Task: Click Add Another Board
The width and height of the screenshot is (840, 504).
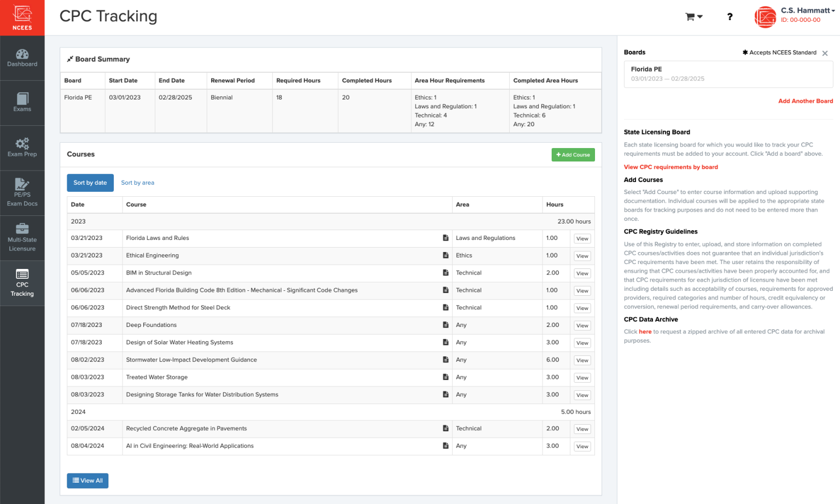Action: pyautogui.click(x=806, y=101)
